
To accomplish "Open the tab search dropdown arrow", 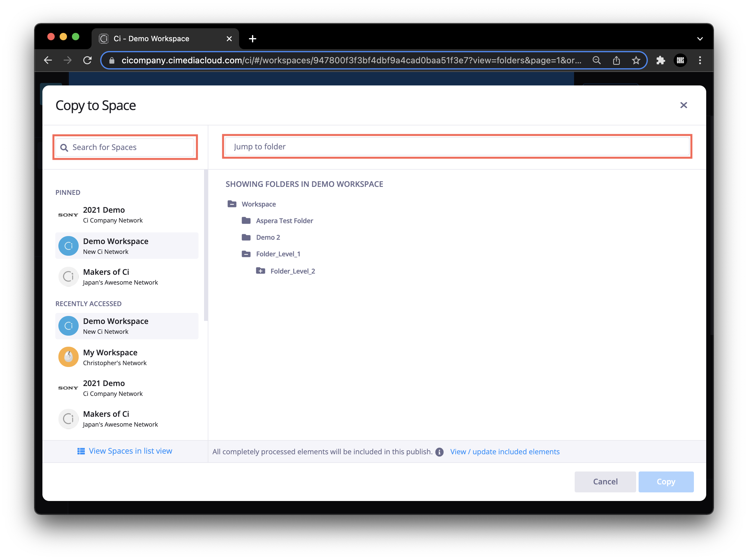I will point(700,38).
